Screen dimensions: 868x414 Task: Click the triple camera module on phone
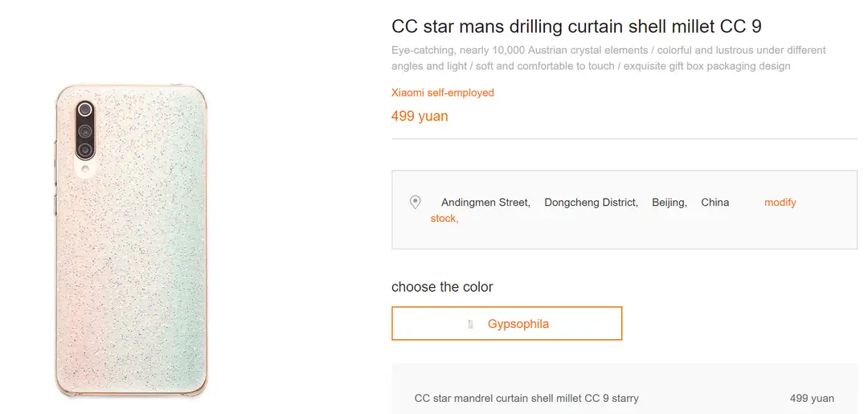85,130
